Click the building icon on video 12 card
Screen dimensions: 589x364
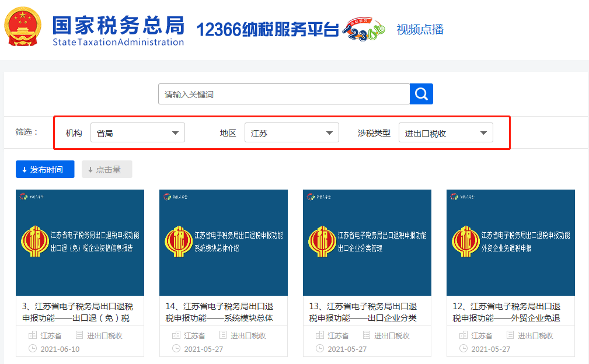(463, 335)
